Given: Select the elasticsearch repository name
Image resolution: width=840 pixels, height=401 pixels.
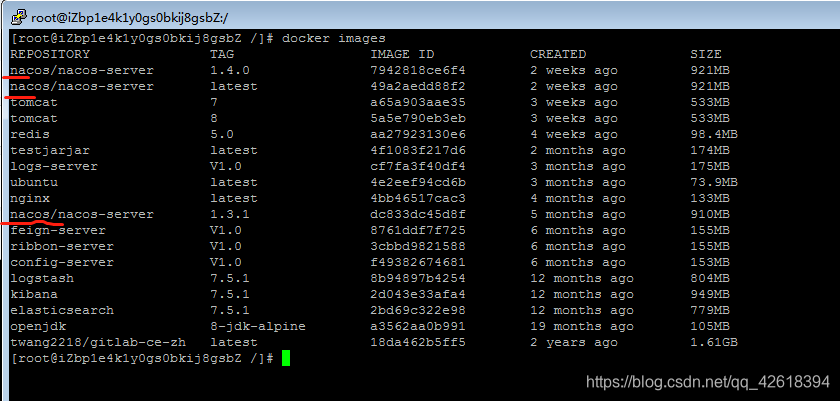Looking at the screenshot, I should coord(62,311).
